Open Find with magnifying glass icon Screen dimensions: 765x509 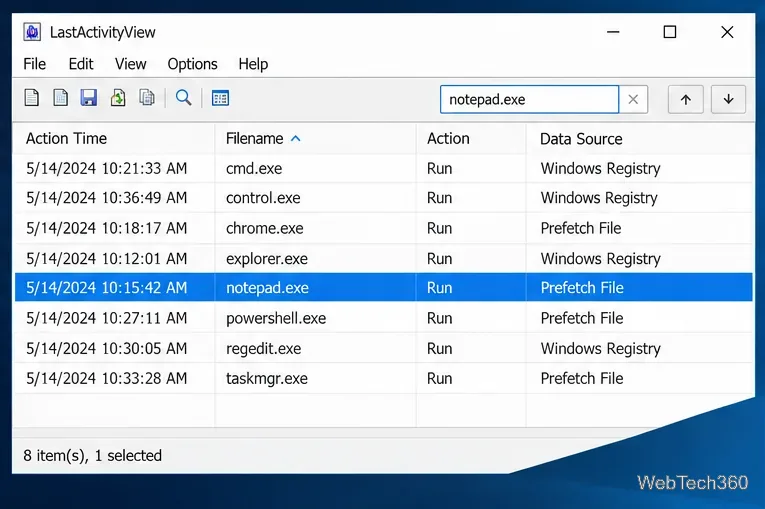(183, 98)
